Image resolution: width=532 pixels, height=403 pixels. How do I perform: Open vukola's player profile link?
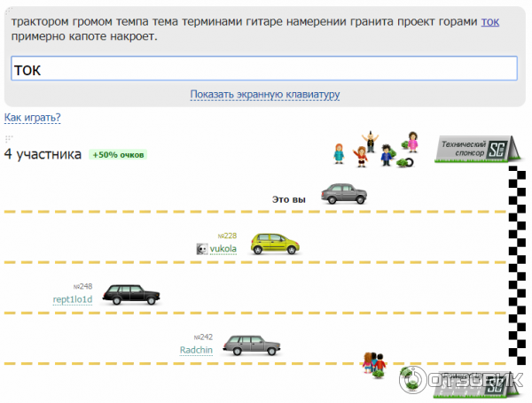point(223,250)
